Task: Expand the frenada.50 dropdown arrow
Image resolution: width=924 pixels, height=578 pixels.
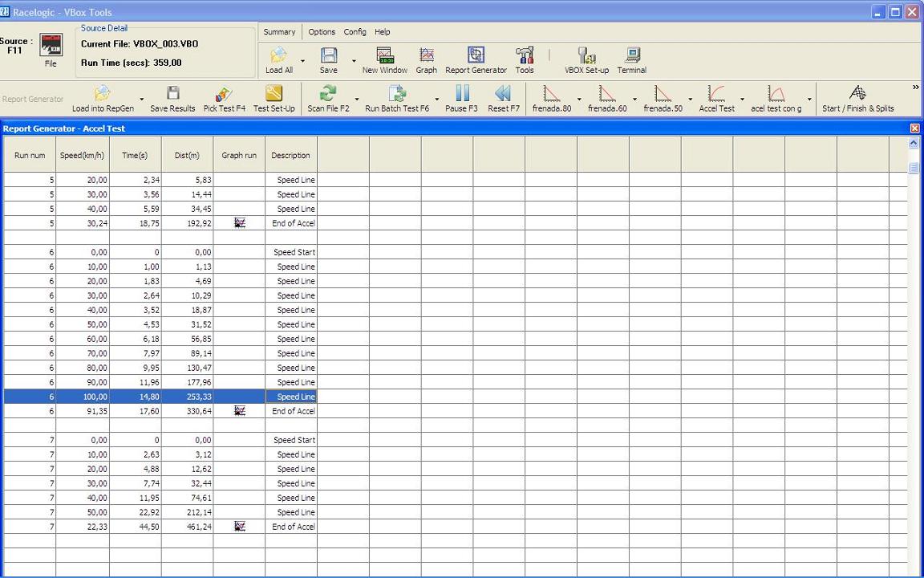Action: tap(690, 100)
